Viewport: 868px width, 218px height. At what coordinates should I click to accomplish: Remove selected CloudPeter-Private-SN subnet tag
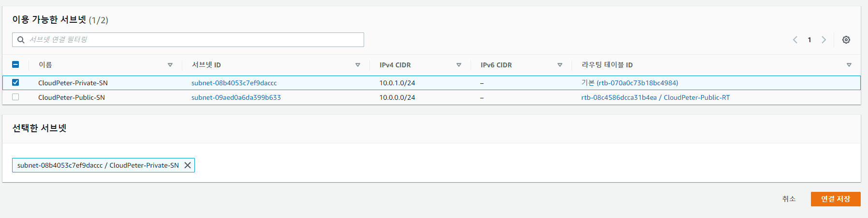tap(188, 165)
